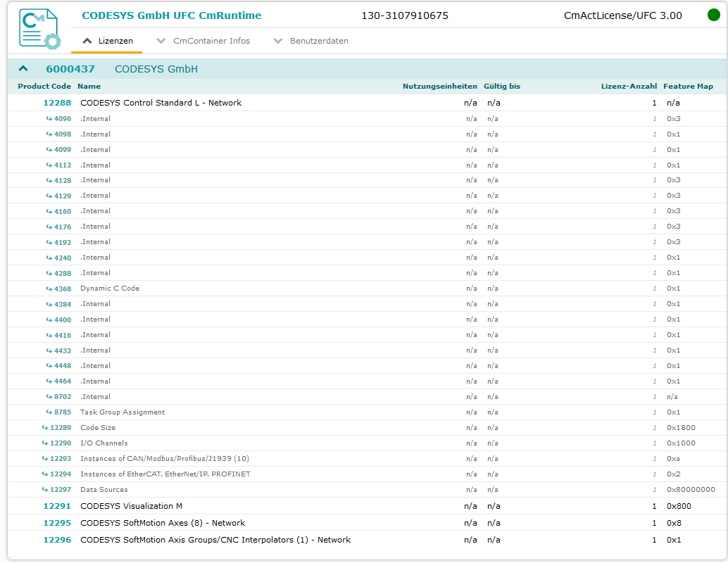Click the arrow icon beside code 8785
This screenshot has width=728, height=563.
pos(49,412)
